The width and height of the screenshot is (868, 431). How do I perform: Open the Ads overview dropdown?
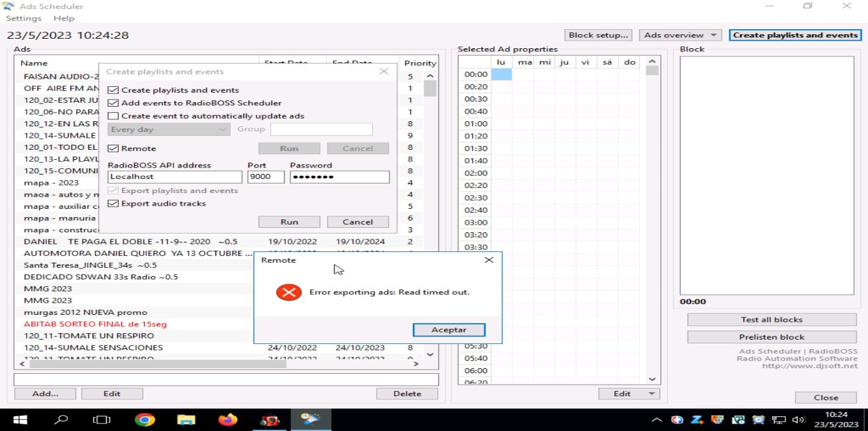pyautogui.click(x=680, y=36)
